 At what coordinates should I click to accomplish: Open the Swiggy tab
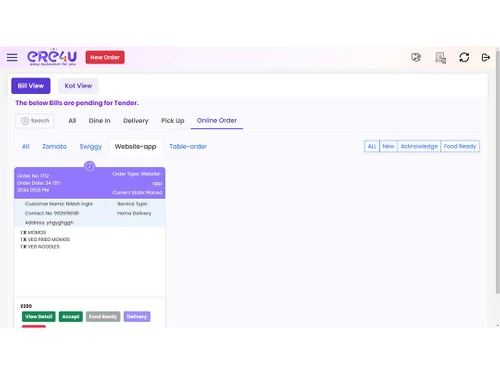(91, 146)
